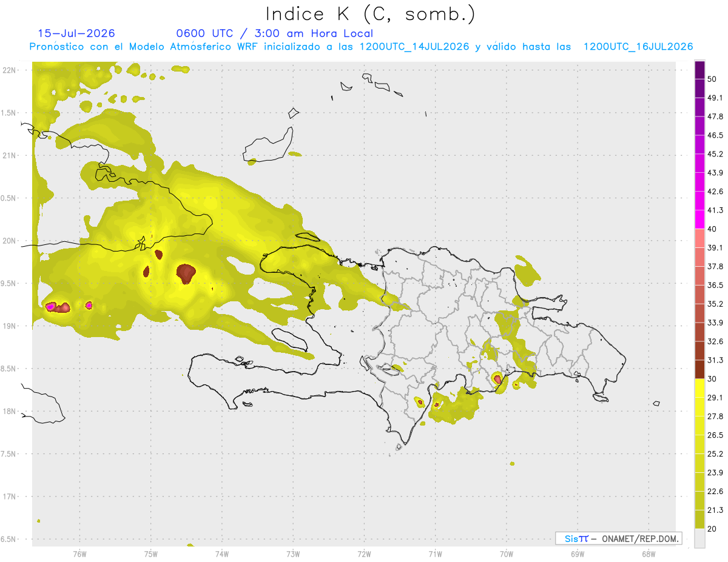The width and height of the screenshot is (728, 562).
Task: Select the 69W longitude axis label
Action: (x=578, y=554)
